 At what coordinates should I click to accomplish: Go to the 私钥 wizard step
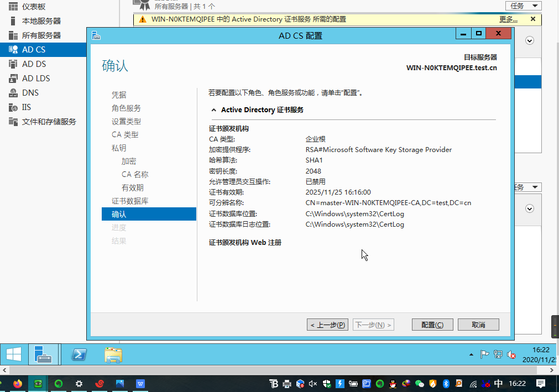click(x=119, y=148)
